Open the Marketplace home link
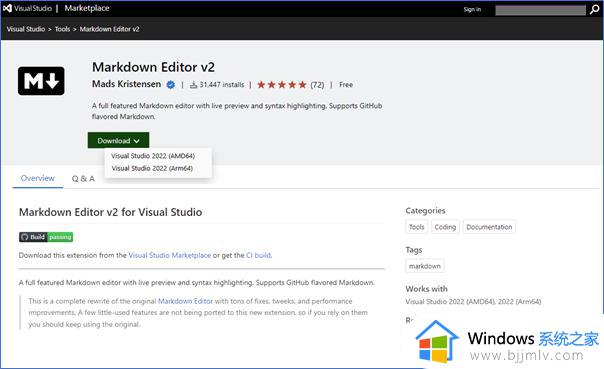The image size is (604, 369). (87, 8)
